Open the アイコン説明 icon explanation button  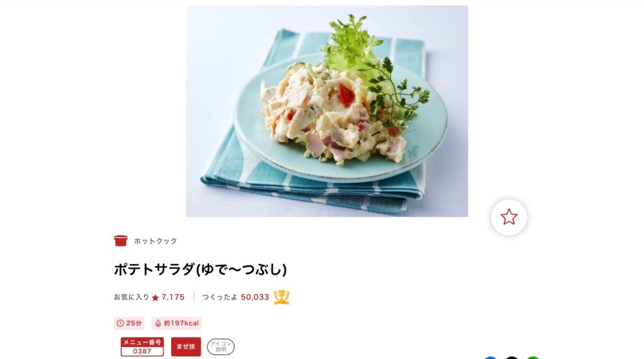(x=221, y=346)
